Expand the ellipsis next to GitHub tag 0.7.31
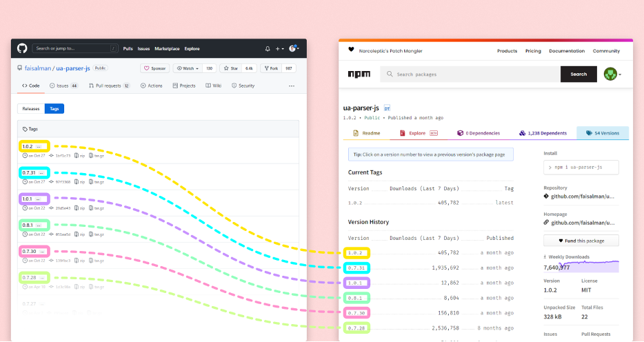Screen dimensions: 644x342 [x=41, y=173]
